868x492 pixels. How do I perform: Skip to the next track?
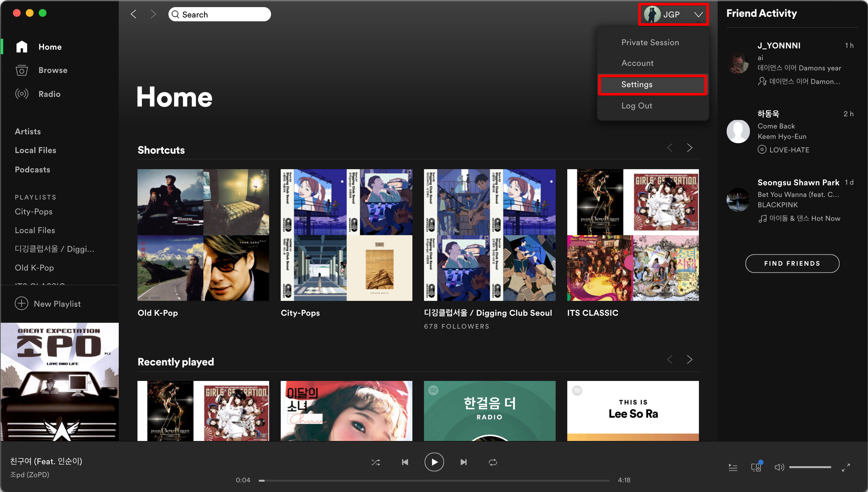[x=463, y=462]
